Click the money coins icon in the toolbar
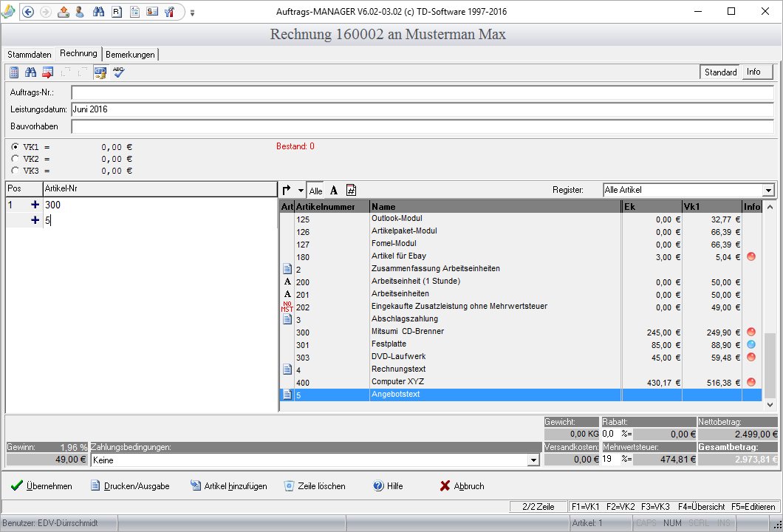Screen dimensions: 783x532 pos(100,73)
